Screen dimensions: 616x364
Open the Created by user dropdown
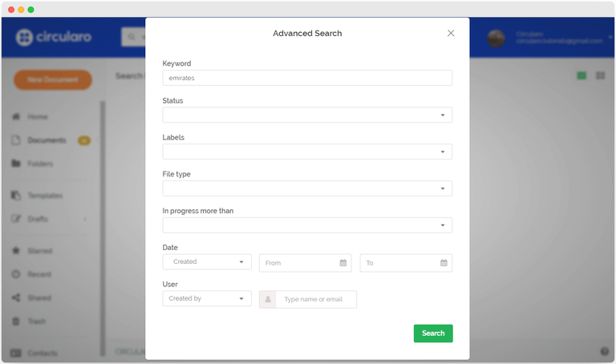click(x=207, y=299)
